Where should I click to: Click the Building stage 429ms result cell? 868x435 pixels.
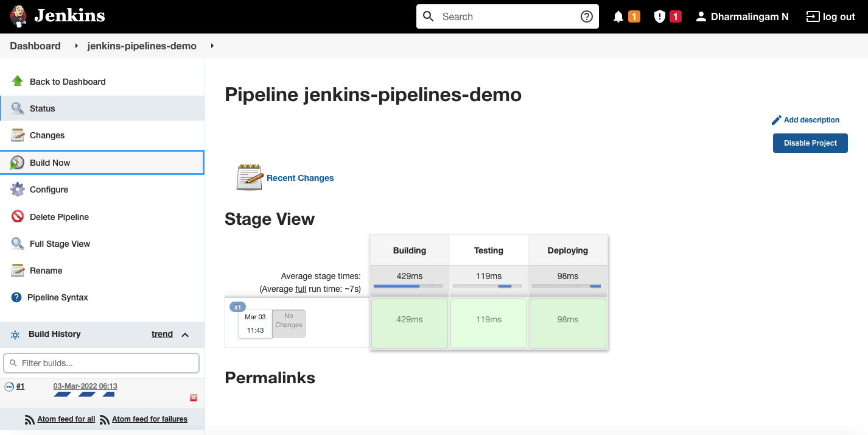[x=410, y=324]
